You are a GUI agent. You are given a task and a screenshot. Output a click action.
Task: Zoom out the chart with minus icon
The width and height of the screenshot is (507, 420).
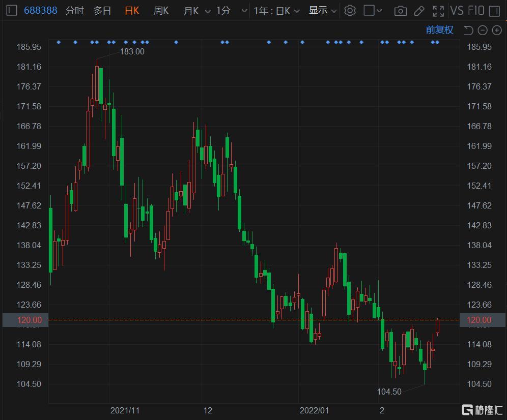point(483,31)
